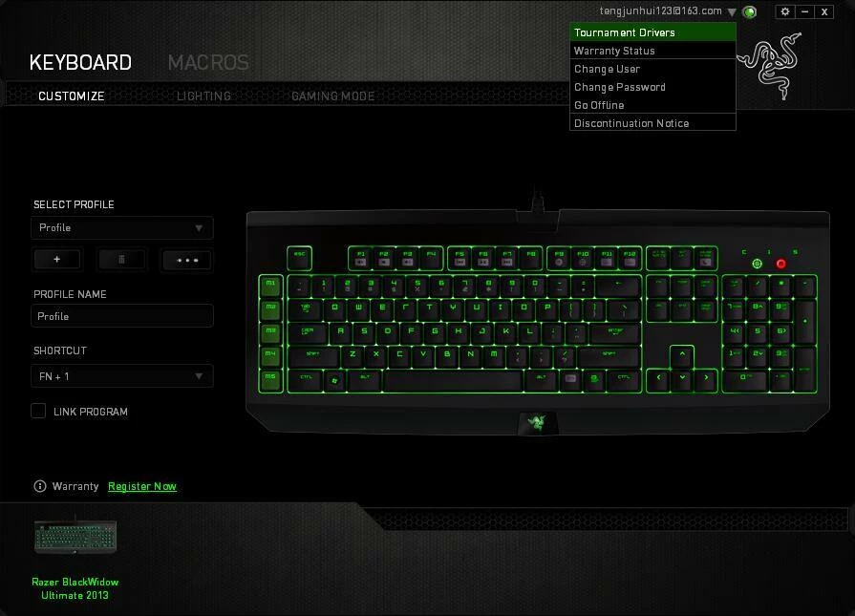Click the Warranty info circle icon
This screenshot has width=855, height=616.
point(40,486)
